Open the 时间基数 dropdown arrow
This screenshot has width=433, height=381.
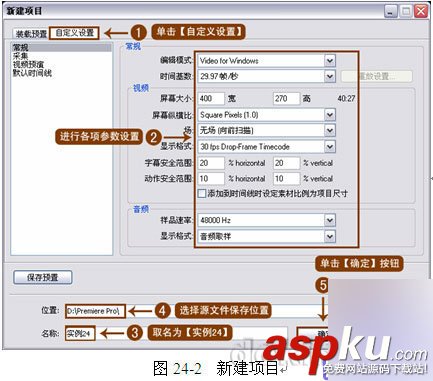click(x=329, y=76)
